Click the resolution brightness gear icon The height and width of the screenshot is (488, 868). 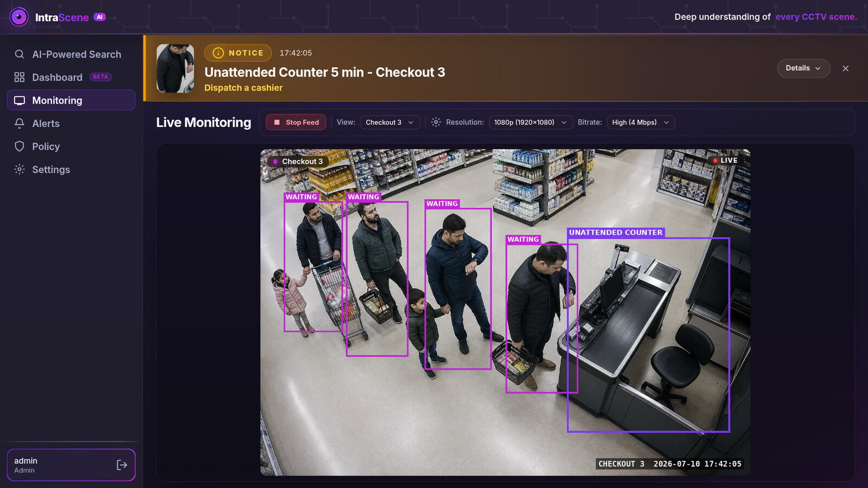[x=436, y=123]
